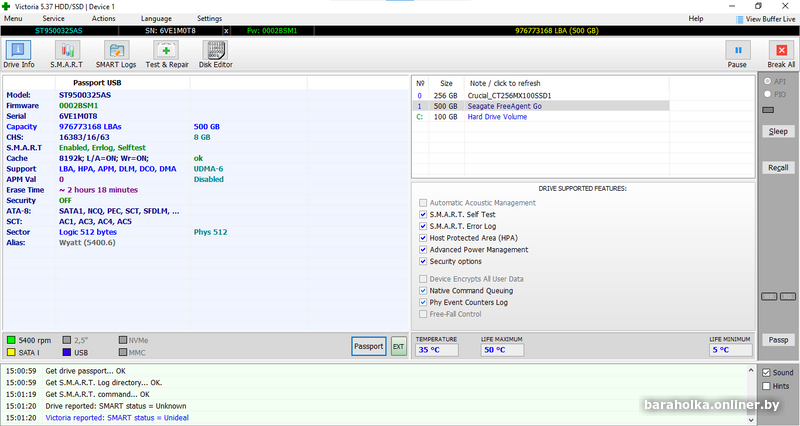Select Crucial_CT256MX100SSD1 drive row

541,95
